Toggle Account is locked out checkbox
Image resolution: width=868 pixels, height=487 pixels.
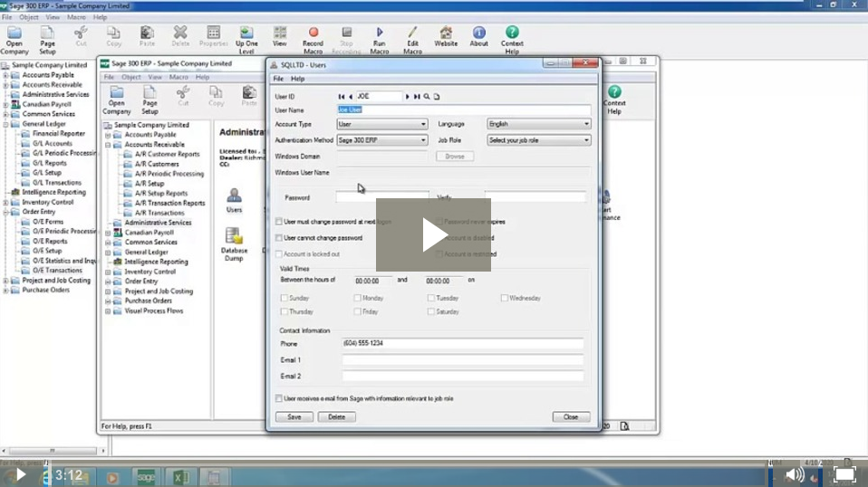(x=279, y=254)
